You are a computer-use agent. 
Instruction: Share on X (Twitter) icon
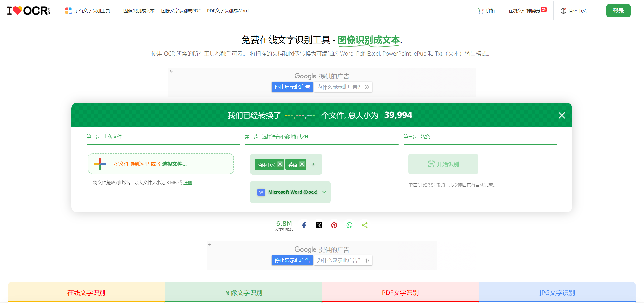coord(319,225)
